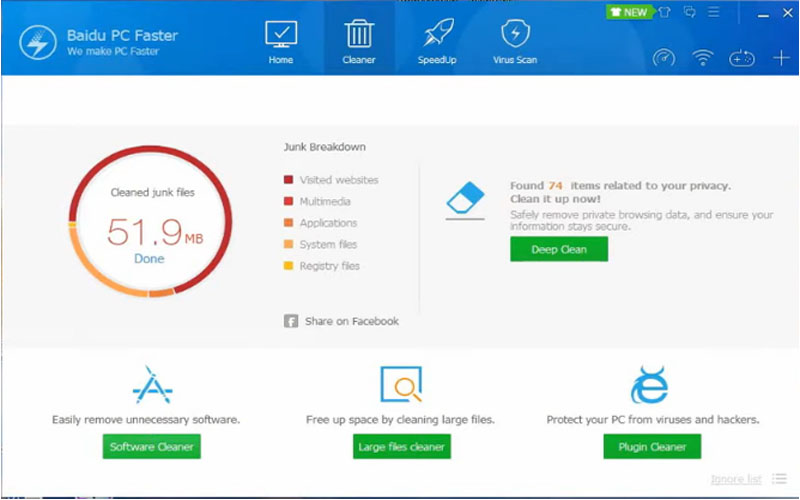This screenshot has width=800, height=500.
Task: Open the Home tab
Action: click(281, 42)
